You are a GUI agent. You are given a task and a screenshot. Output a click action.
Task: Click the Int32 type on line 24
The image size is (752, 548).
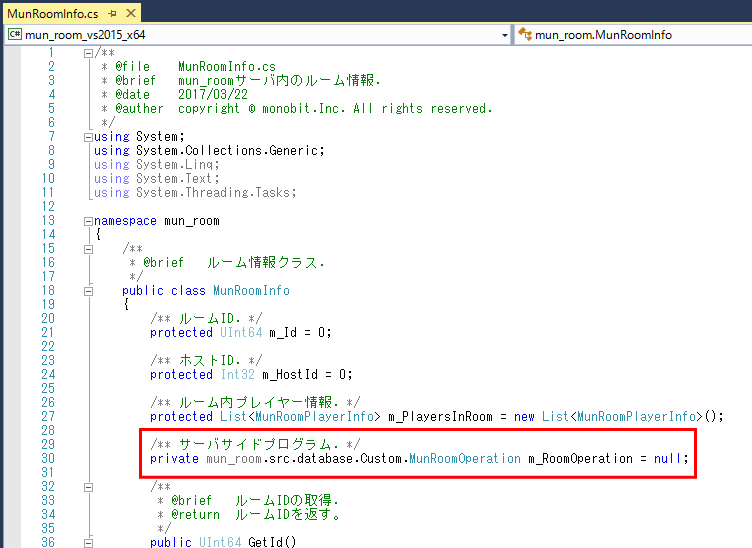[x=237, y=374]
